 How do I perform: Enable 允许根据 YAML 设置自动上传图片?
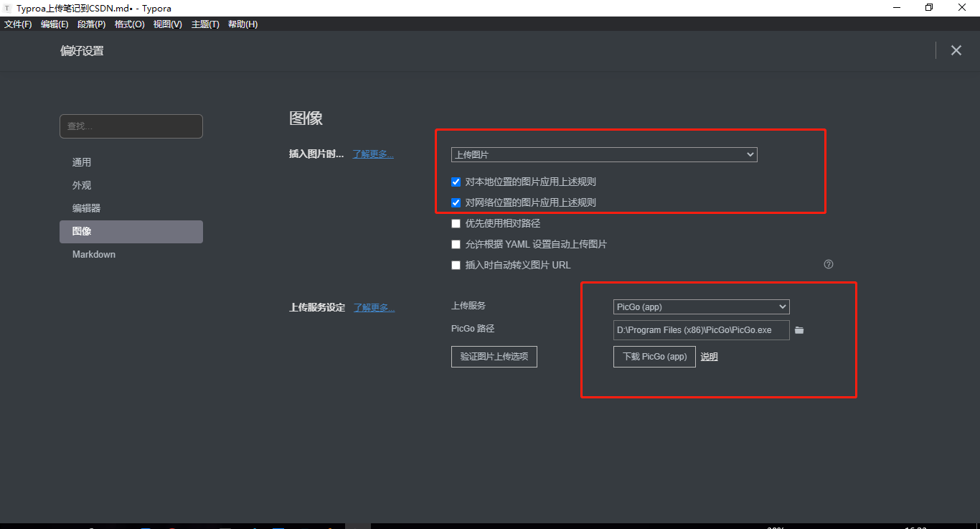point(456,244)
